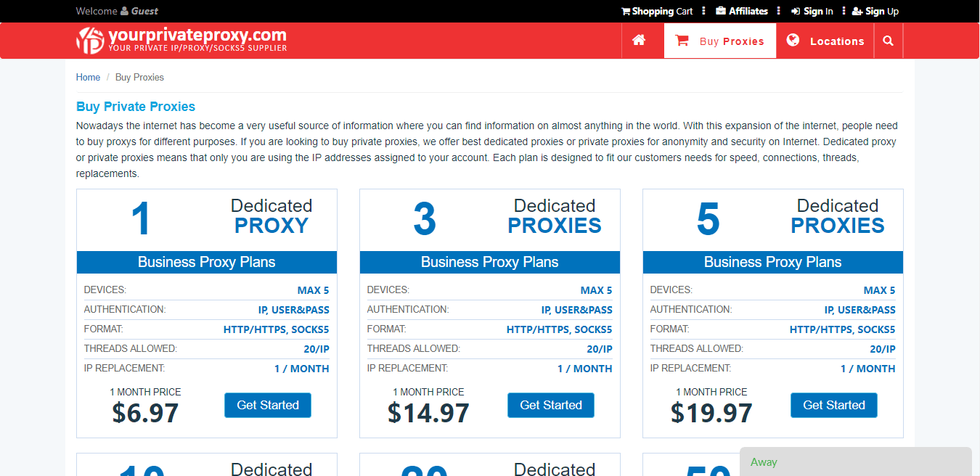Image resolution: width=980 pixels, height=476 pixels.
Task: Click Business Proxy Plans banner in 3-proxies card
Action: tap(490, 262)
